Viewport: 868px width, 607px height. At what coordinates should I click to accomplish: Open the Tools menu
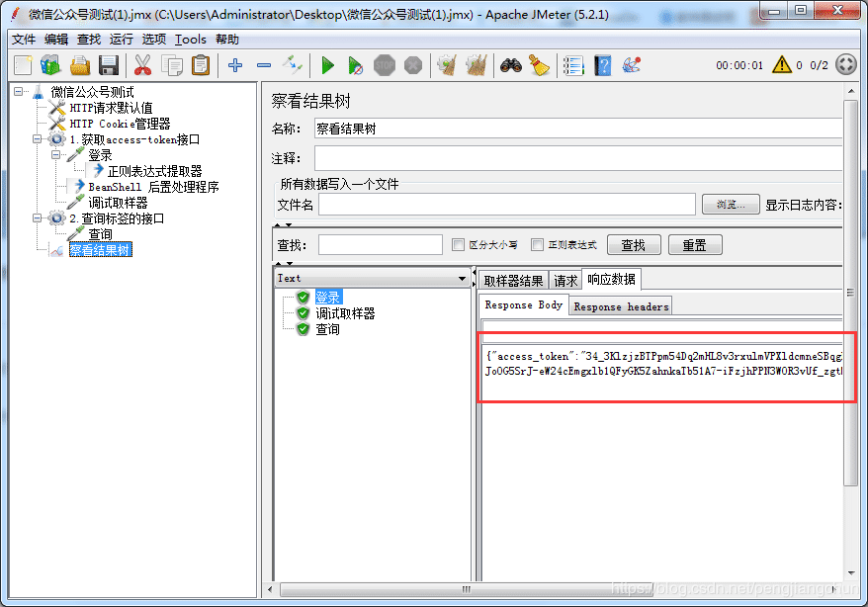191,40
